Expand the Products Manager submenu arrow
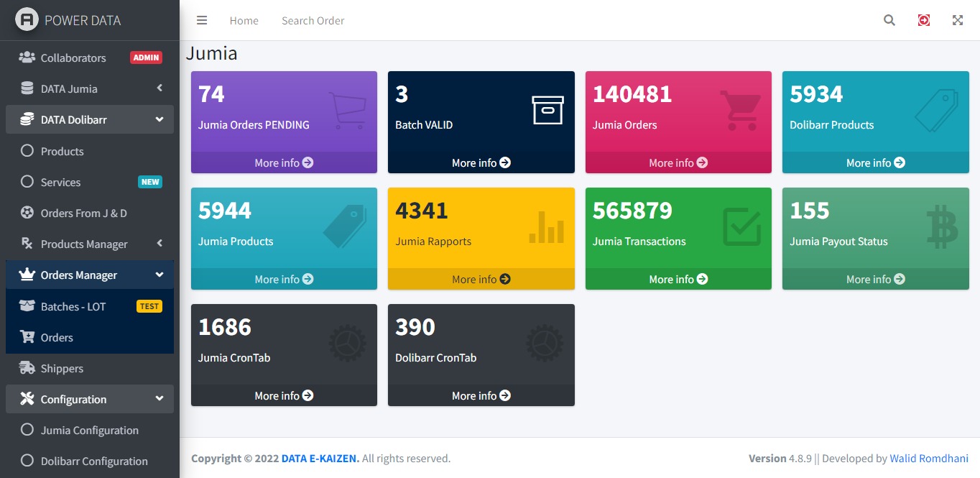The height and width of the screenshot is (478, 980). click(x=160, y=244)
